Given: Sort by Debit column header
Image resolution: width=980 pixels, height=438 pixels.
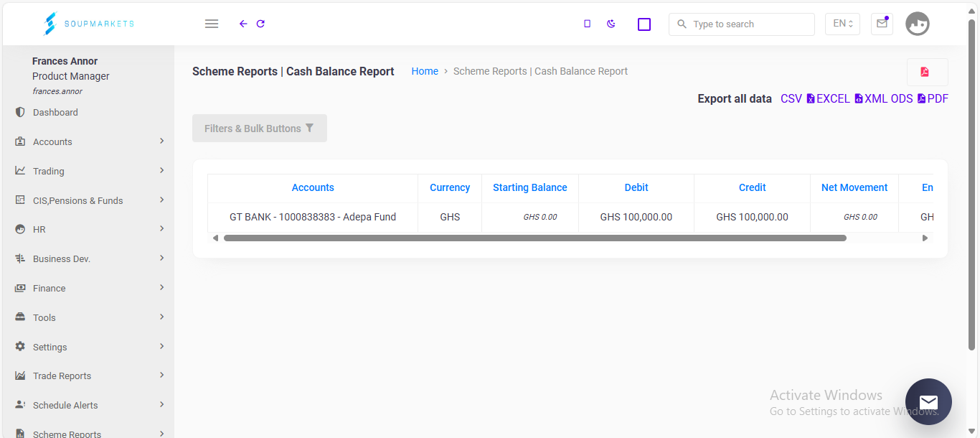Looking at the screenshot, I should pos(636,187).
